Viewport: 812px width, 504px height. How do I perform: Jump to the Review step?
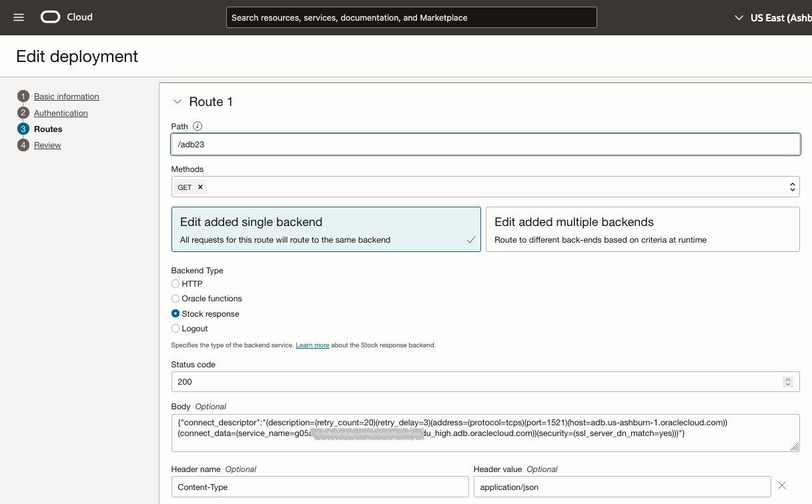(47, 145)
